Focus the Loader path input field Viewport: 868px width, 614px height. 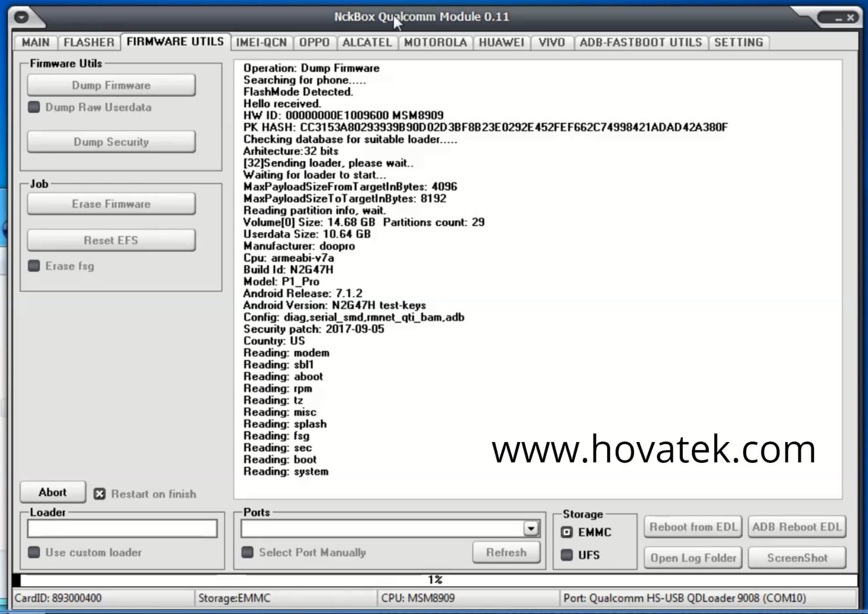(x=122, y=528)
